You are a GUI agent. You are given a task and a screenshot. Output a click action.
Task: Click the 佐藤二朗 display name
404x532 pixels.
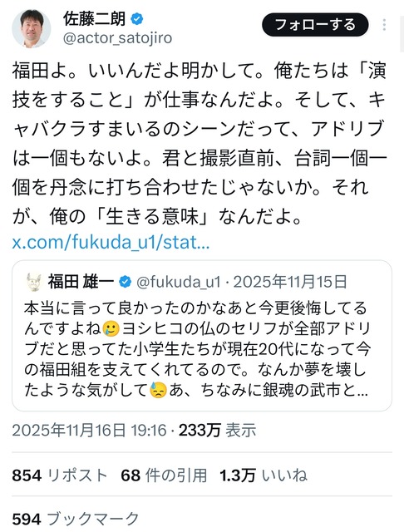95,19
